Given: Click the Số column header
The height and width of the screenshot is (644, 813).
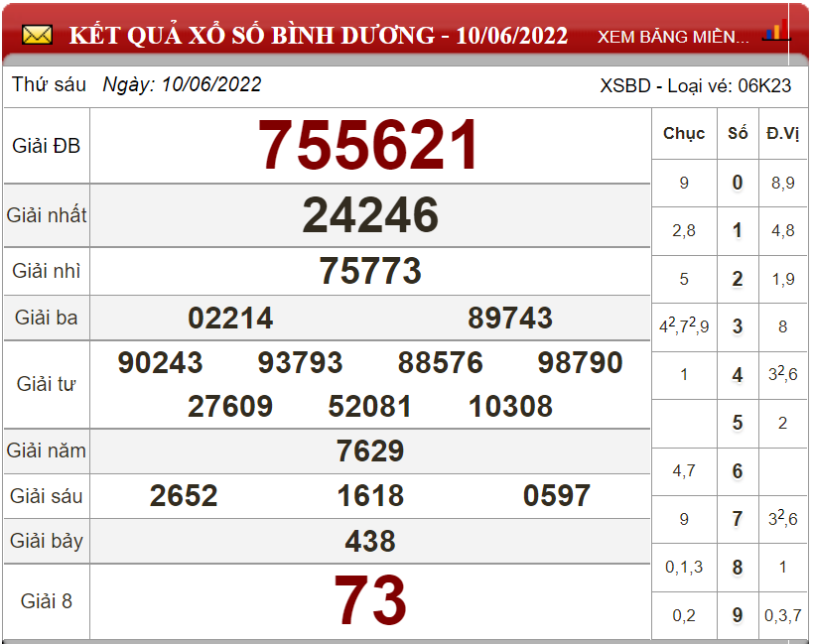Looking at the screenshot, I should tap(738, 133).
